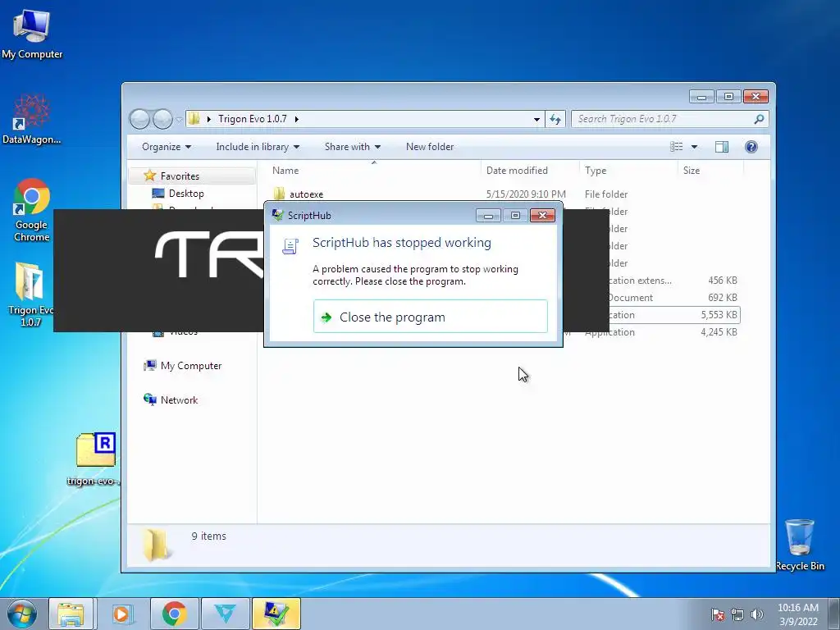Open Action Center flag in system tray

coord(717,614)
